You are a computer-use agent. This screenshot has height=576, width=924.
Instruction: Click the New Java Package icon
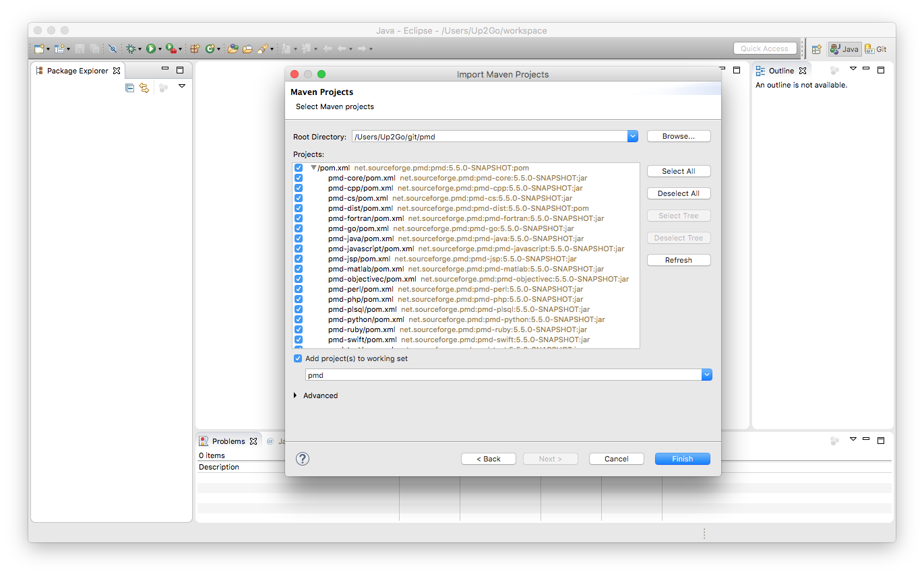(x=195, y=49)
